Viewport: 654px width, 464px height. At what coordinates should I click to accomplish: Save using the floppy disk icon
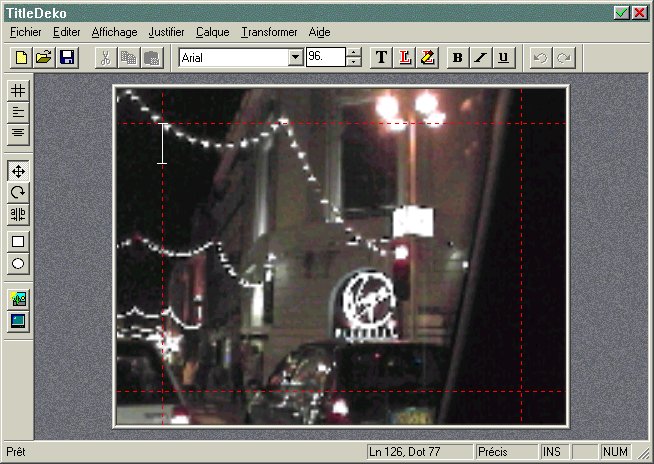(67, 57)
